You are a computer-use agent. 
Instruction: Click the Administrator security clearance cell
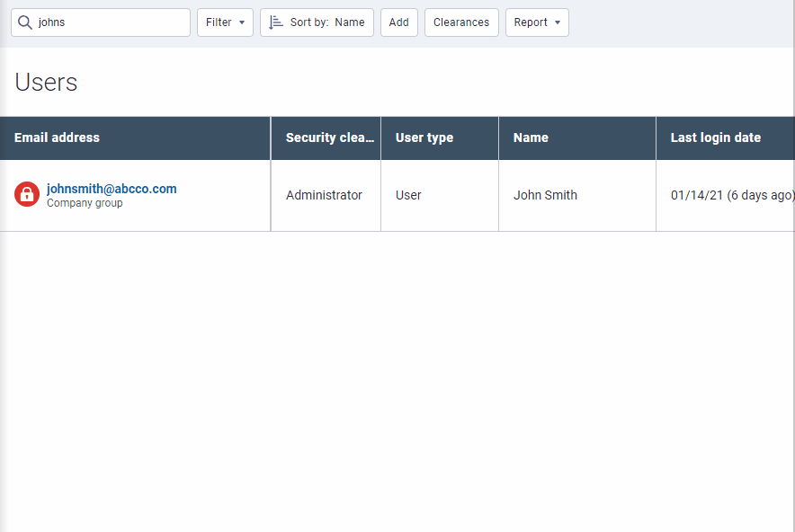(324, 195)
